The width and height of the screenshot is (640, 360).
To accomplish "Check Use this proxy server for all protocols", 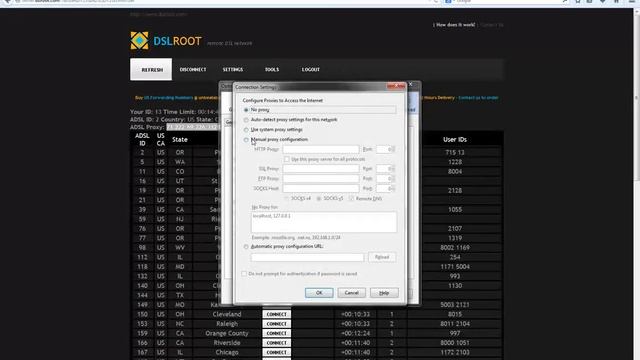I will click(x=287, y=159).
